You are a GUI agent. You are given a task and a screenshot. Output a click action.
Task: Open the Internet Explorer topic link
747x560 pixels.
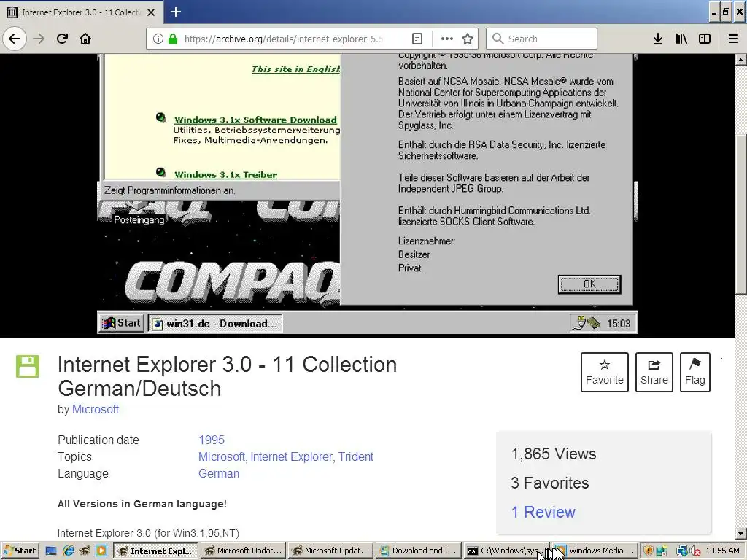[x=291, y=456]
